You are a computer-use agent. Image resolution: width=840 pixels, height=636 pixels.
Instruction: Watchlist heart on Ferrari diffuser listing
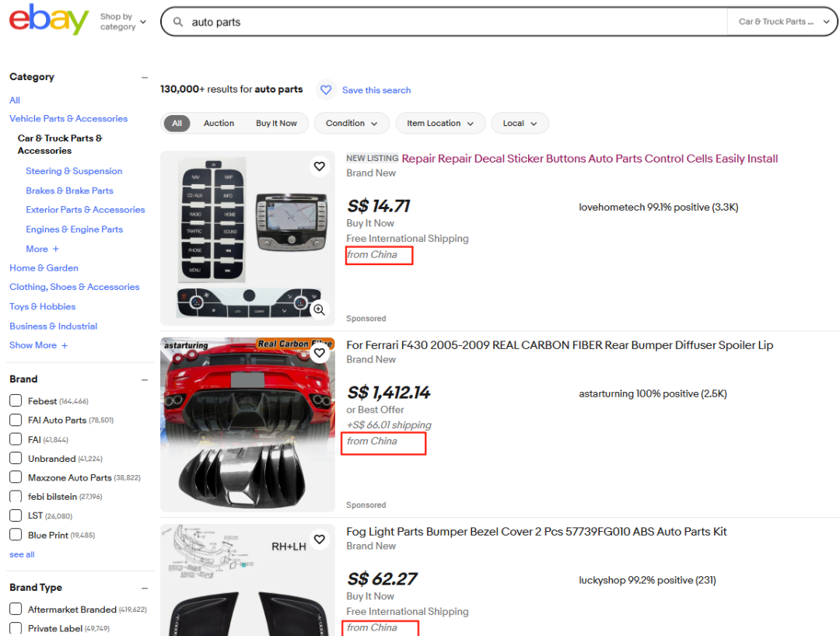click(319, 353)
